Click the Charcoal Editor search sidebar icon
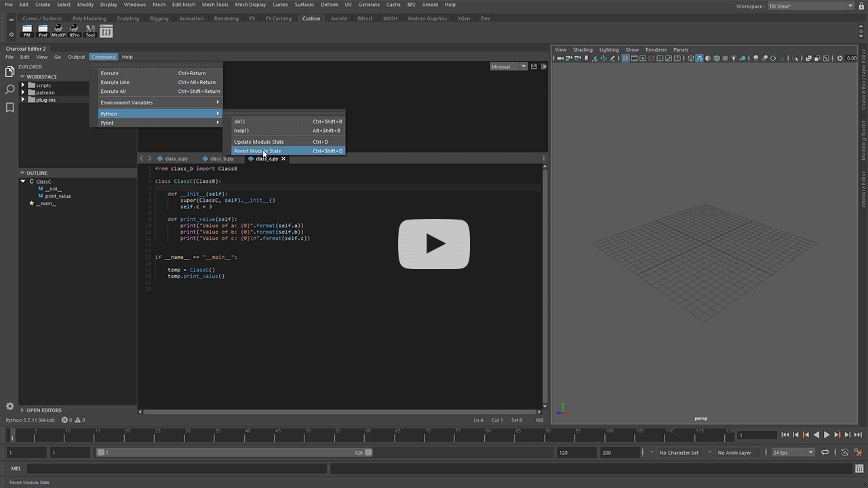The image size is (868, 488). 9,89
